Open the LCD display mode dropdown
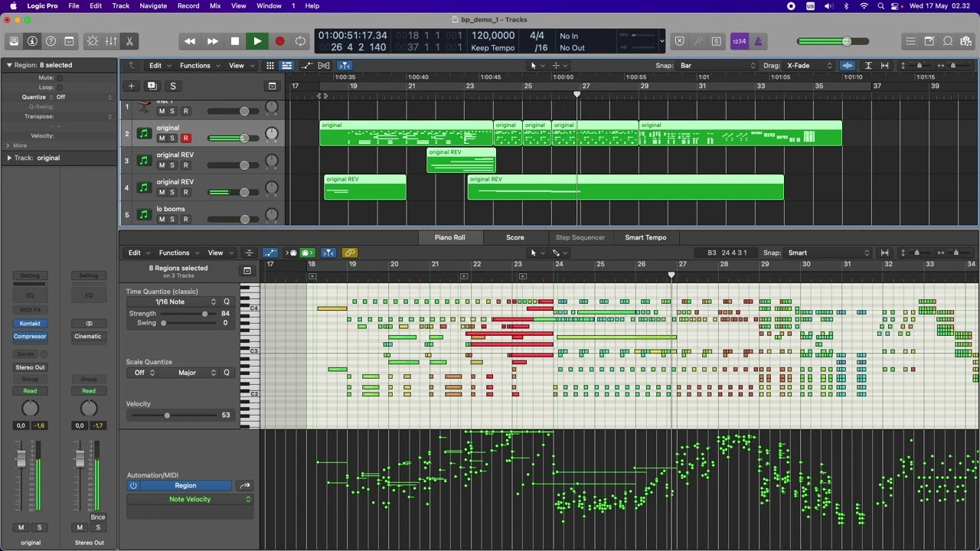The image size is (980, 551). [662, 41]
